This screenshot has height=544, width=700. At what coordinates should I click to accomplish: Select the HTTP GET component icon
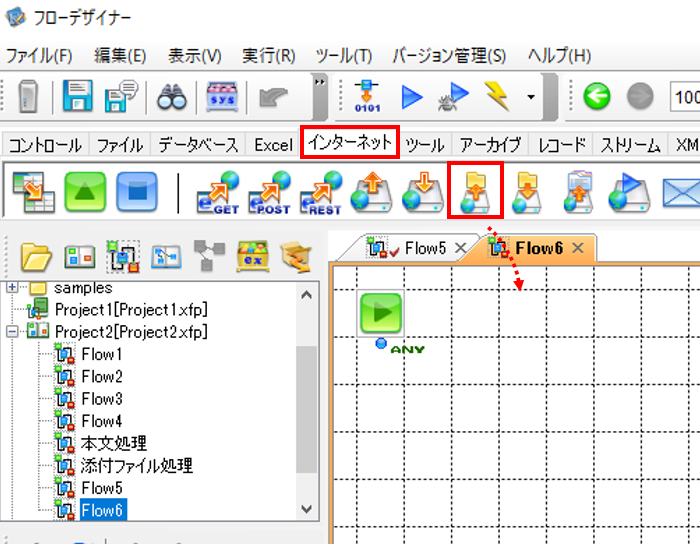218,193
